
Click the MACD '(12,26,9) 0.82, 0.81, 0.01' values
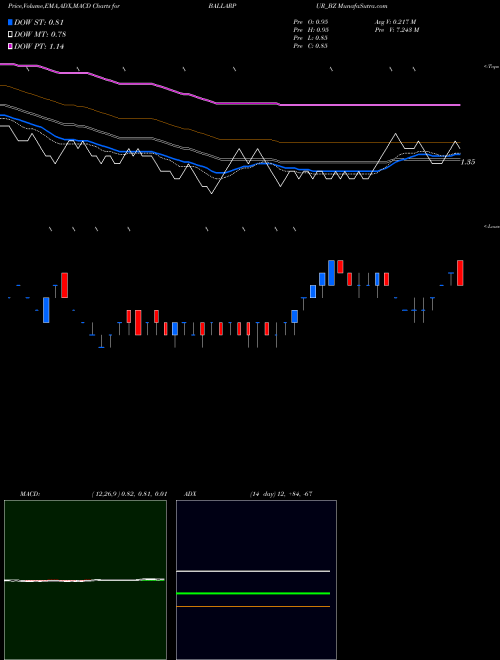[x=129, y=494]
